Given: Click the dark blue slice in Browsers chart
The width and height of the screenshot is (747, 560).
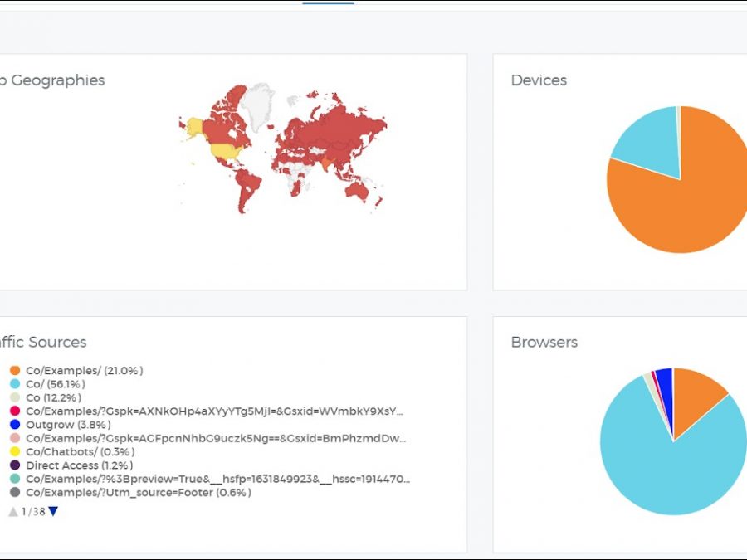Looking at the screenshot, I should (x=664, y=379).
